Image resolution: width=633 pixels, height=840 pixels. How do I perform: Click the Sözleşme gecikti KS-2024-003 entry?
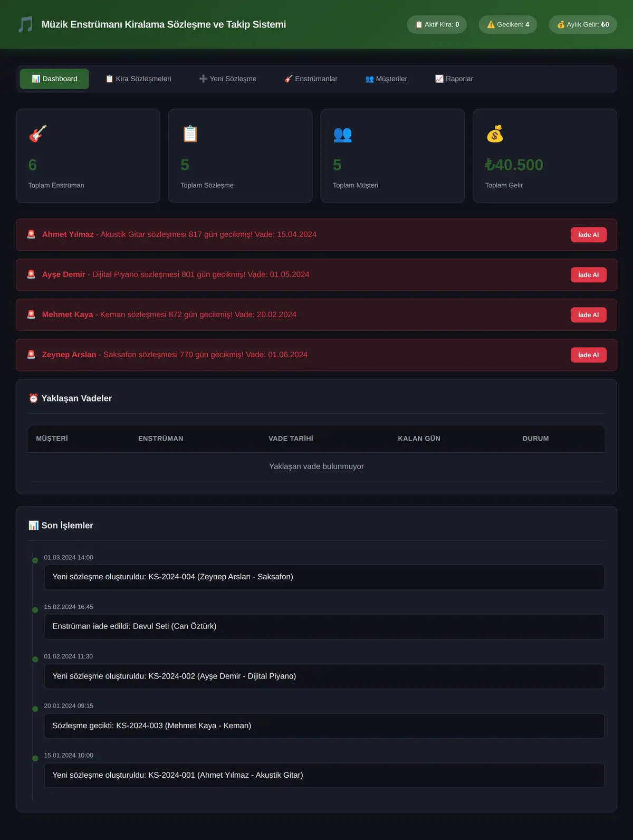pos(324,726)
